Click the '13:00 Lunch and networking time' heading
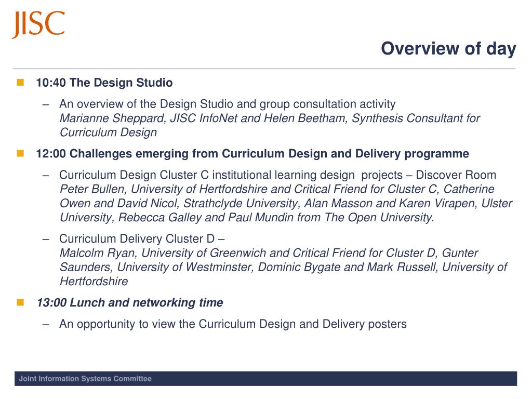 [x=129, y=303]
